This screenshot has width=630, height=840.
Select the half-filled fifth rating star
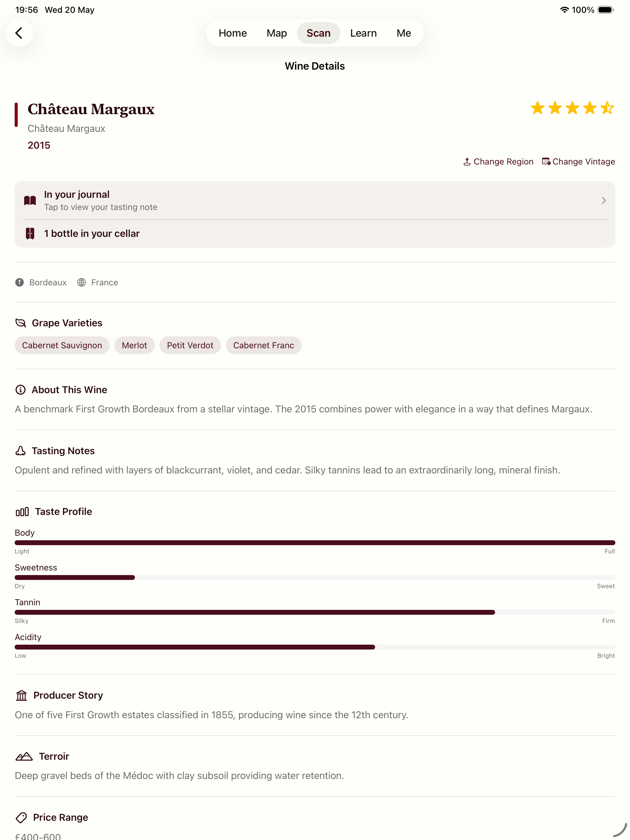click(607, 108)
